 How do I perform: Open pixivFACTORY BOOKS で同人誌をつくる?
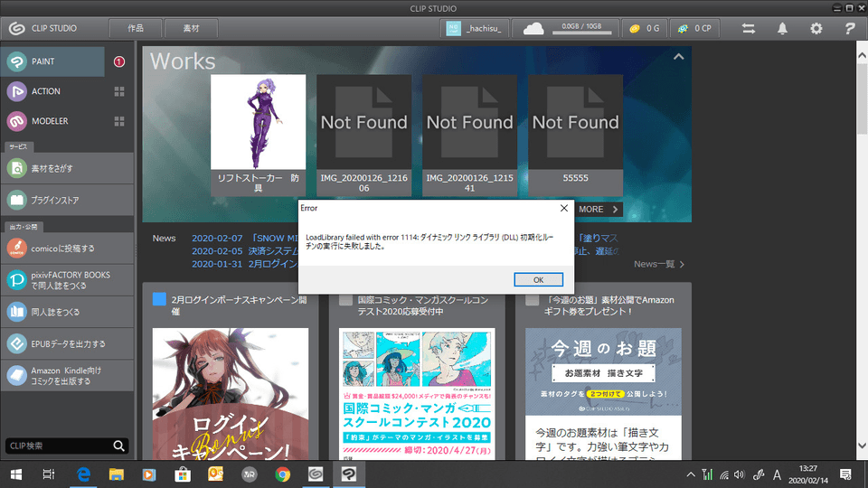[x=67, y=280]
